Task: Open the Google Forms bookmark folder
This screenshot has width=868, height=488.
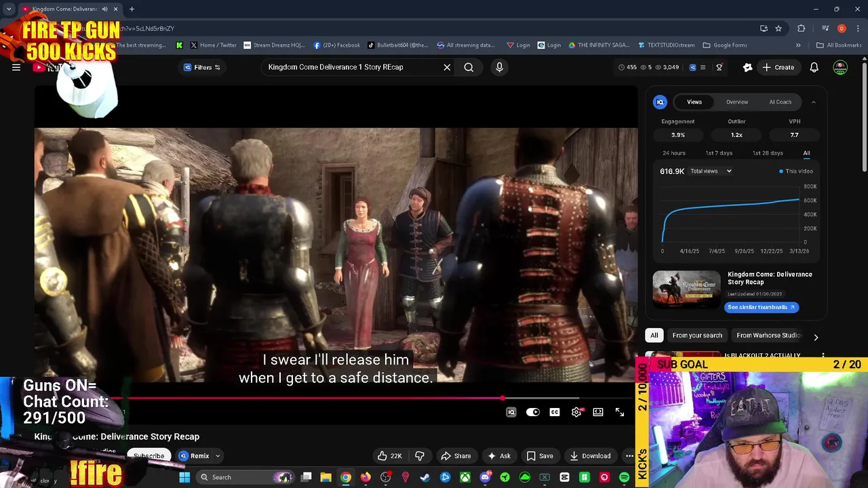Action: coord(725,45)
